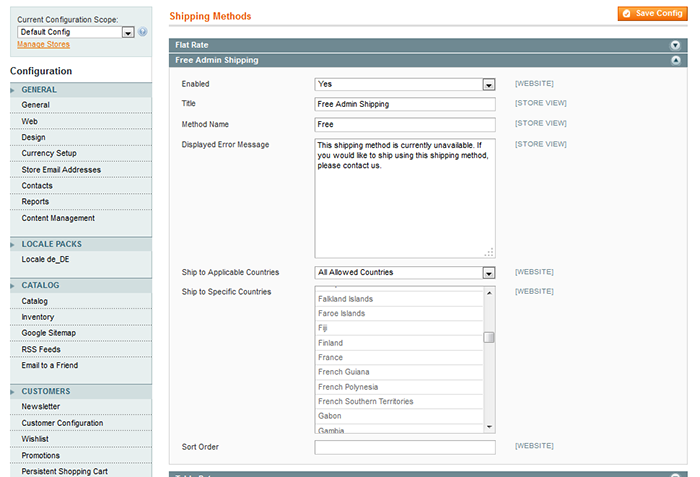Open the Manage Stores link
The height and width of the screenshot is (477, 700).
[43, 44]
